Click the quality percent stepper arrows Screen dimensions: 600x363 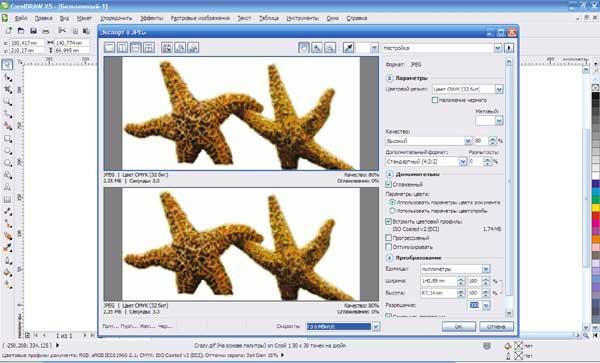point(492,141)
